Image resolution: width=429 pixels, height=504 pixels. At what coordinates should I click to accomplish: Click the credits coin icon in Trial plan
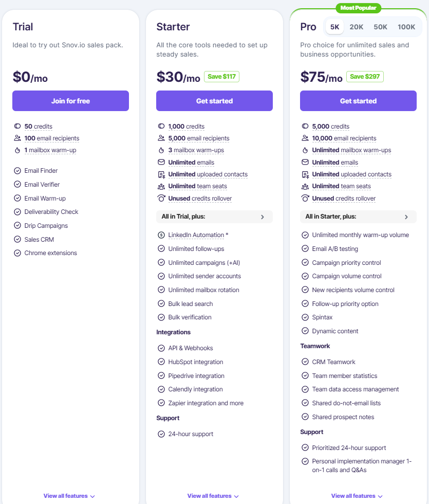coord(17,127)
